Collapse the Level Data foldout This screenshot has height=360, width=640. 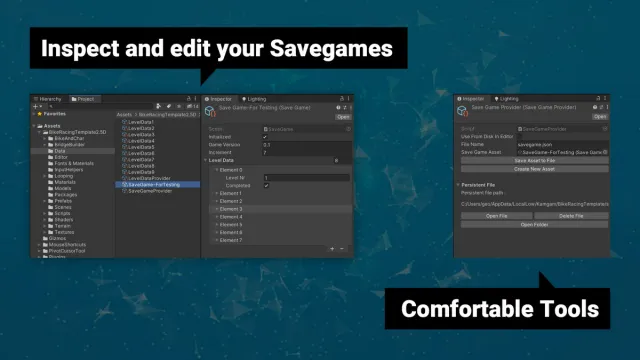click(x=206, y=160)
